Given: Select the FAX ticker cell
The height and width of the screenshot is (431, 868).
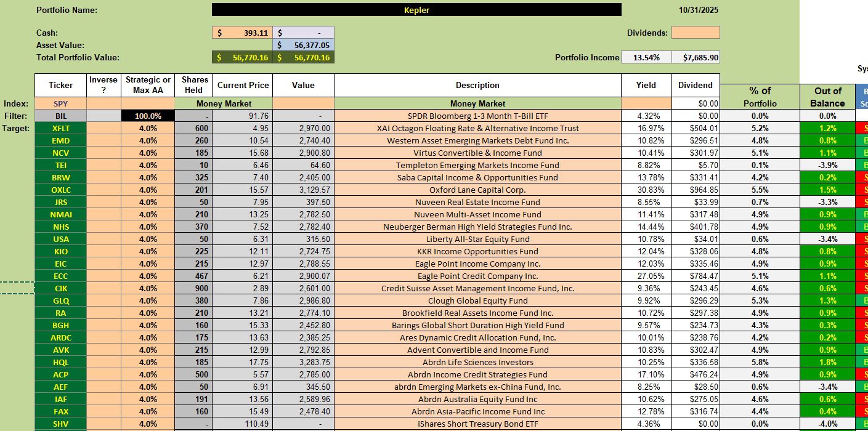Looking at the screenshot, I should [x=60, y=411].
